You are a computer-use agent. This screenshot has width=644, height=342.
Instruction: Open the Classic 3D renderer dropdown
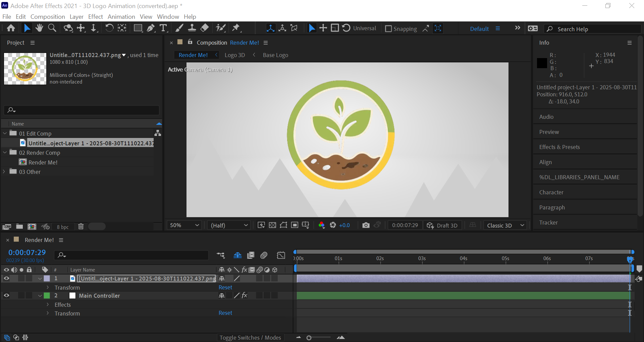pos(505,225)
